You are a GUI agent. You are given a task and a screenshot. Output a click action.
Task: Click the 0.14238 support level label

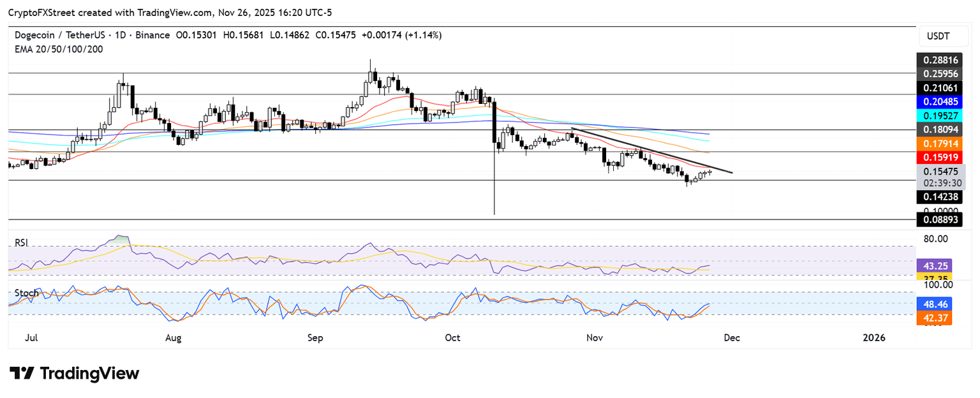coord(938,197)
